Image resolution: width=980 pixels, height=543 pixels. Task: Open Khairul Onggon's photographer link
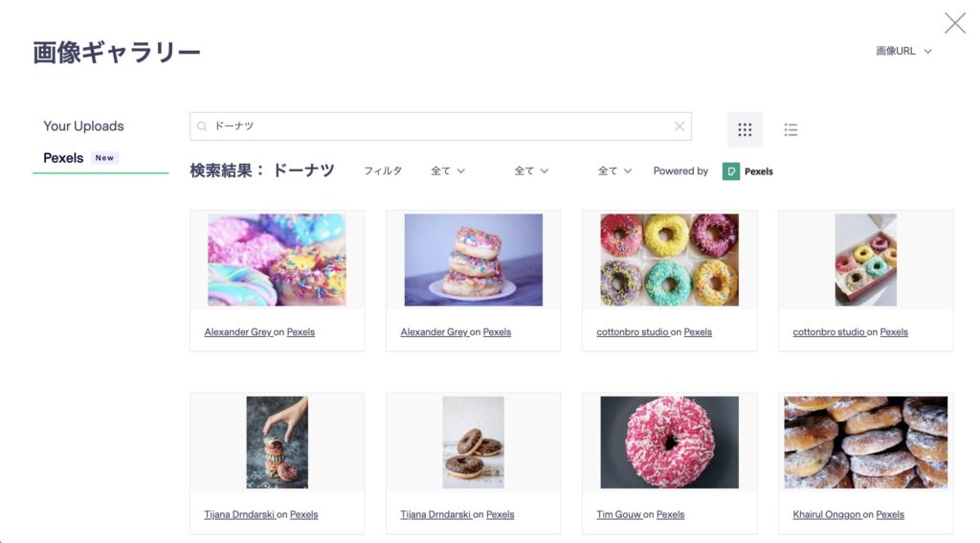pyautogui.click(x=827, y=514)
